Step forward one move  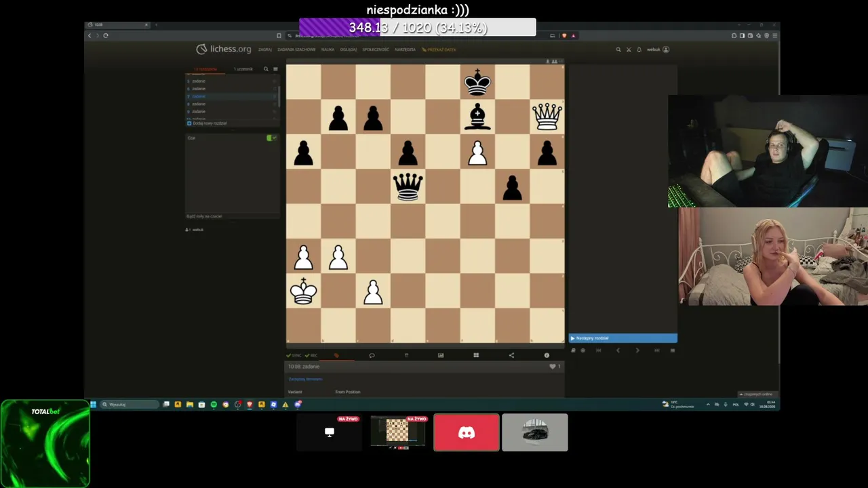[x=637, y=350]
